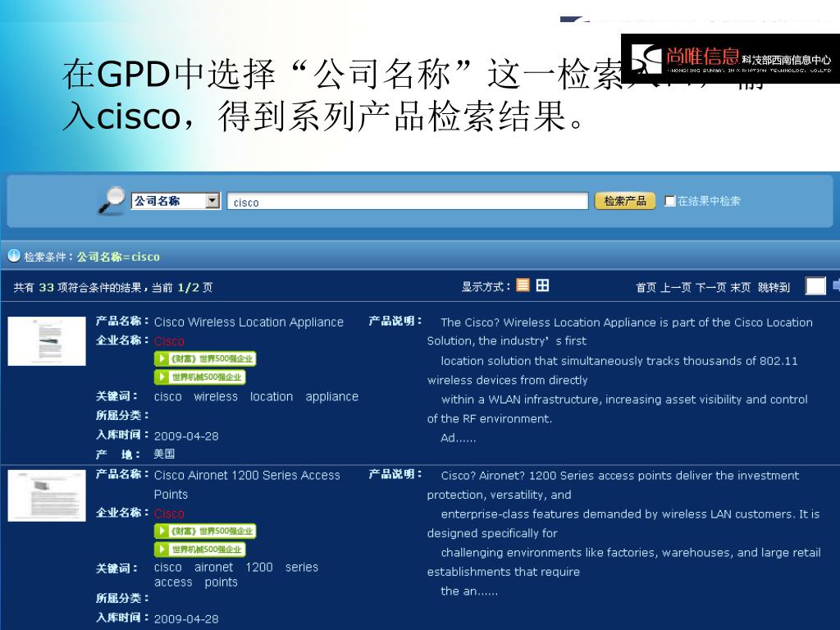This screenshot has height=630, width=840.
Task: Click 世界机械500强企业 badge in first result
Action: coord(200,377)
